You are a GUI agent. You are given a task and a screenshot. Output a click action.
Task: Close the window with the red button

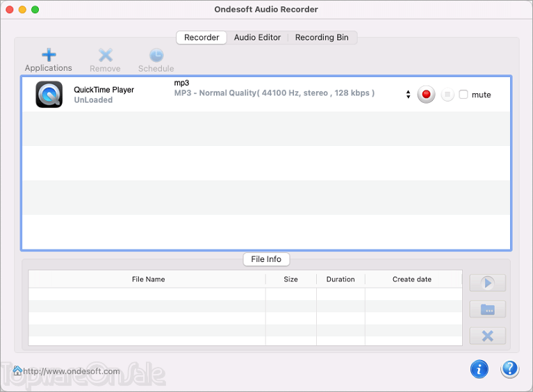(x=10, y=10)
